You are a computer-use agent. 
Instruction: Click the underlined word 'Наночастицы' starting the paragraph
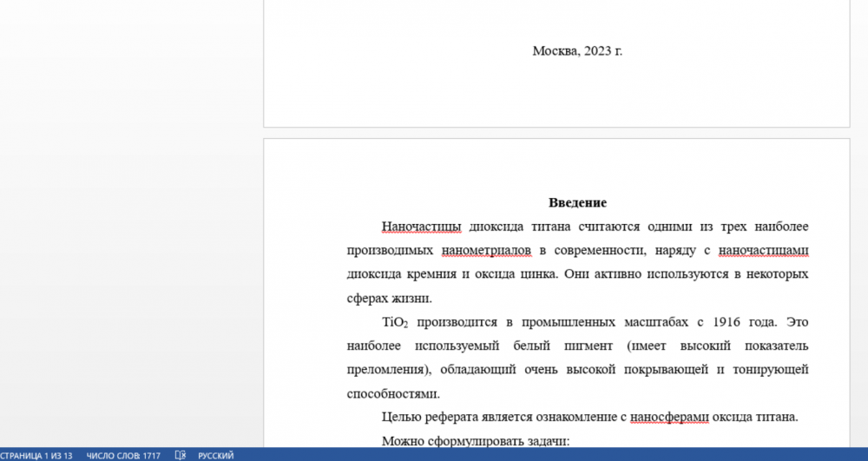421,227
